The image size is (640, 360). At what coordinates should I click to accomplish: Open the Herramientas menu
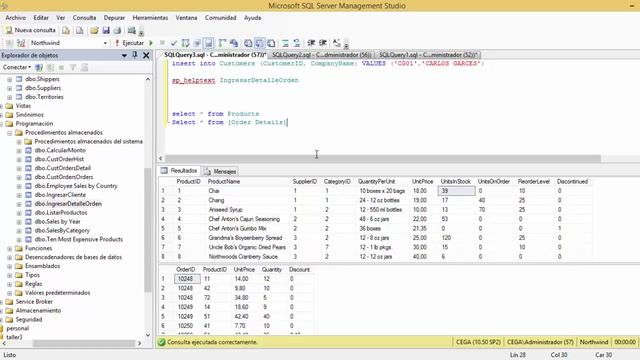[x=150, y=18]
